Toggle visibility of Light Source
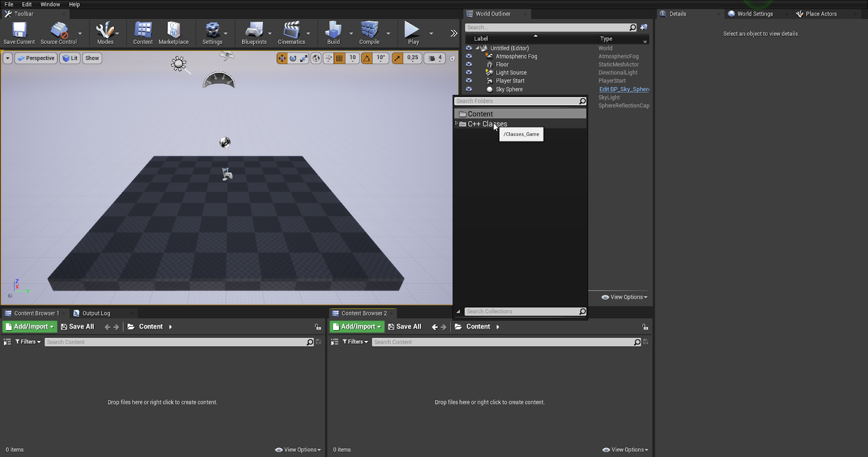 click(469, 72)
